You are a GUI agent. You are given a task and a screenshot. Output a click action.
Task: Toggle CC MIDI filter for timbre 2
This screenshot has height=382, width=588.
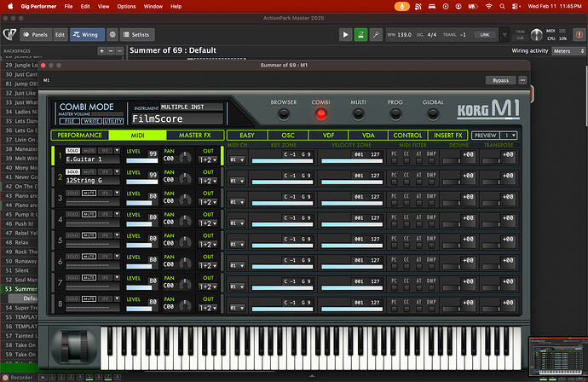click(x=406, y=182)
